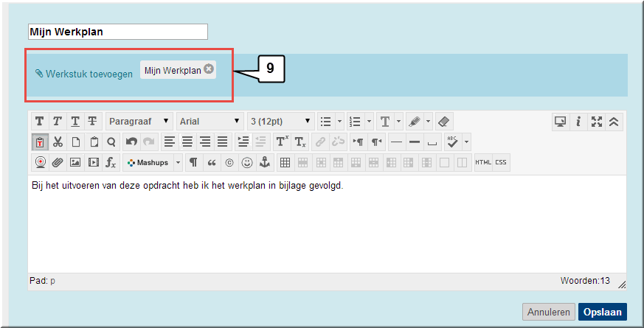Apply subscript formatting
The height and width of the screenshot is (328, 644).
(x=300, y=142)
